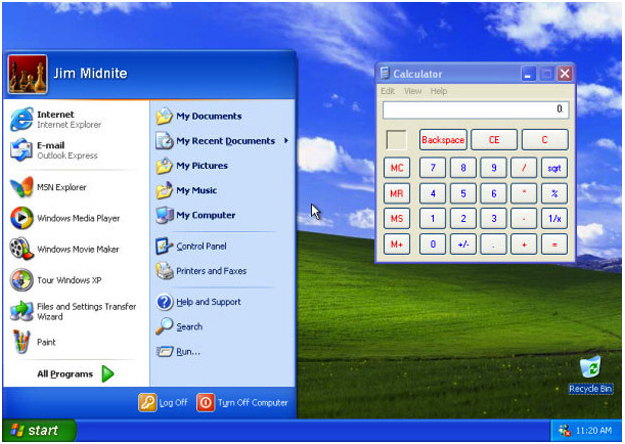Click C clear button in Calculator
This screenshot has height=444, width=625.
544,140
